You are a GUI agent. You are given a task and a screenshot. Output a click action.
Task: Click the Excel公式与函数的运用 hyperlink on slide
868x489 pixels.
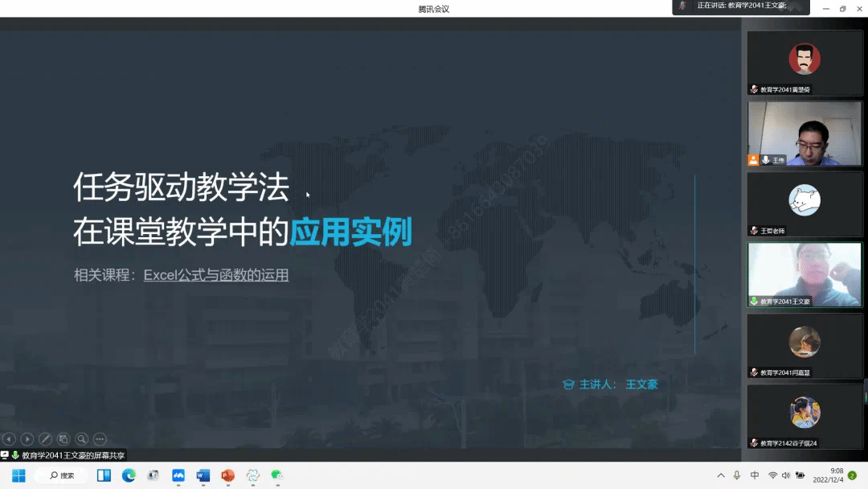[x=215, y=275]
